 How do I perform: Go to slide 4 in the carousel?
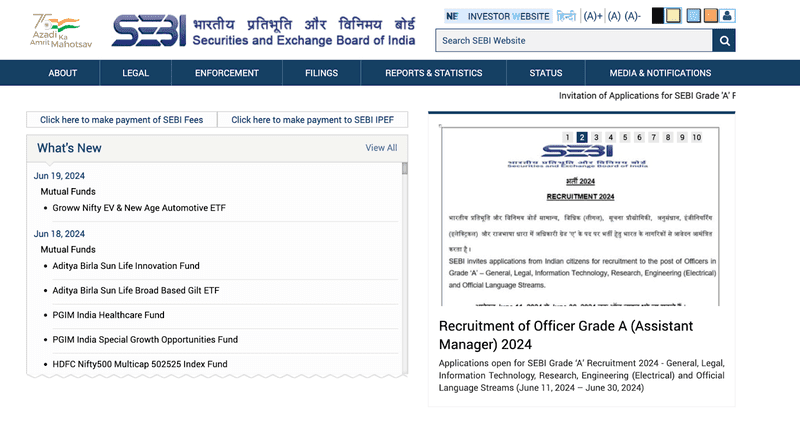point(610,137)
